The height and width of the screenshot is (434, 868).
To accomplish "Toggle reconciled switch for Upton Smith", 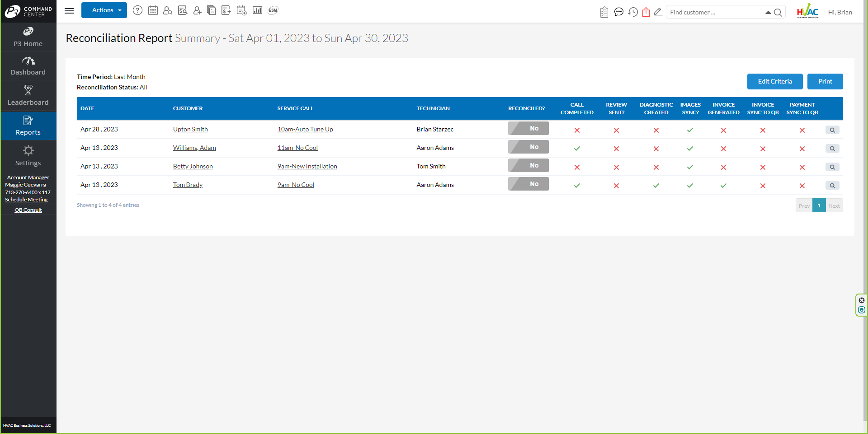I will tap(528, 129).
